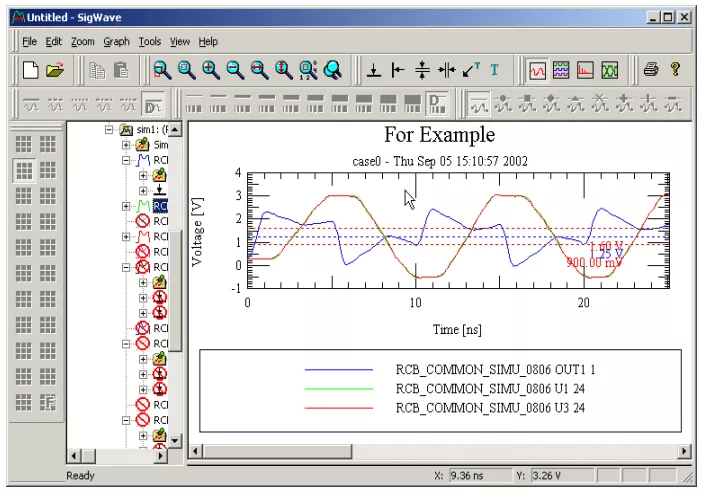This screenshot has height=494, width=703.
Task: Add differential horizontal markers icon
Action: [422, 70]
